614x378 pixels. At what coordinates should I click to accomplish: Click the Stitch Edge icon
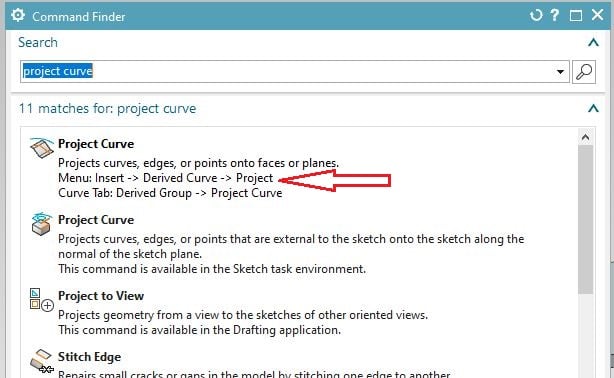[42, 361]
